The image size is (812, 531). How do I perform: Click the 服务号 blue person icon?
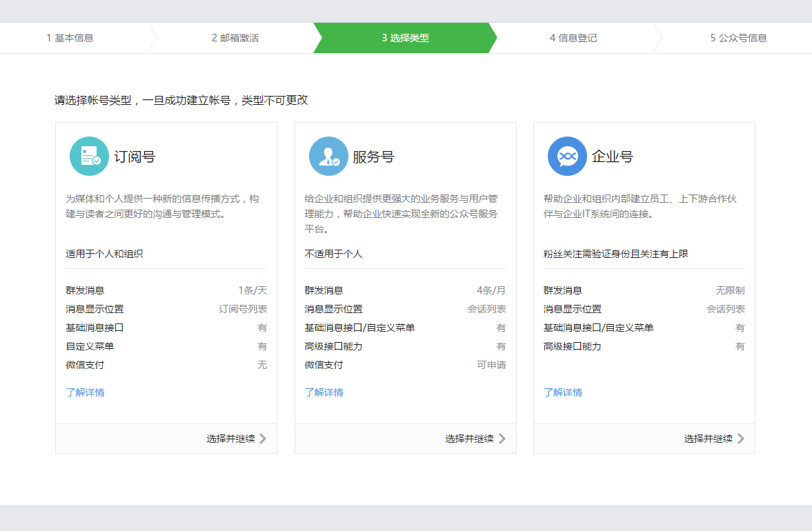coord(328,157)
